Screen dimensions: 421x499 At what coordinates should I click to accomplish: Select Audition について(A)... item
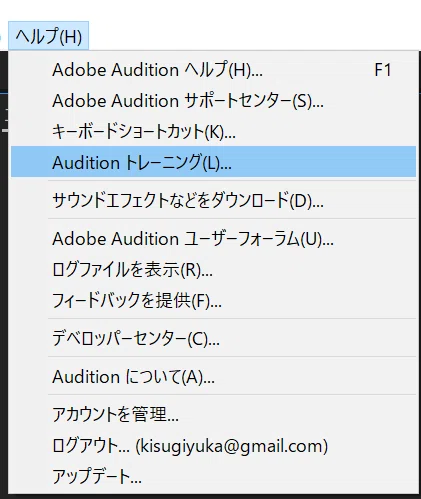click(213, 376)
